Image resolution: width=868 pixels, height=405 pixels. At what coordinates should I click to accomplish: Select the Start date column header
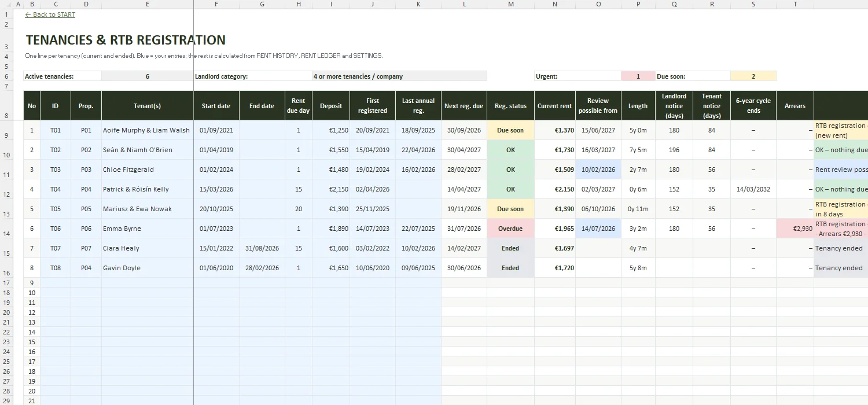pos(216,106)
